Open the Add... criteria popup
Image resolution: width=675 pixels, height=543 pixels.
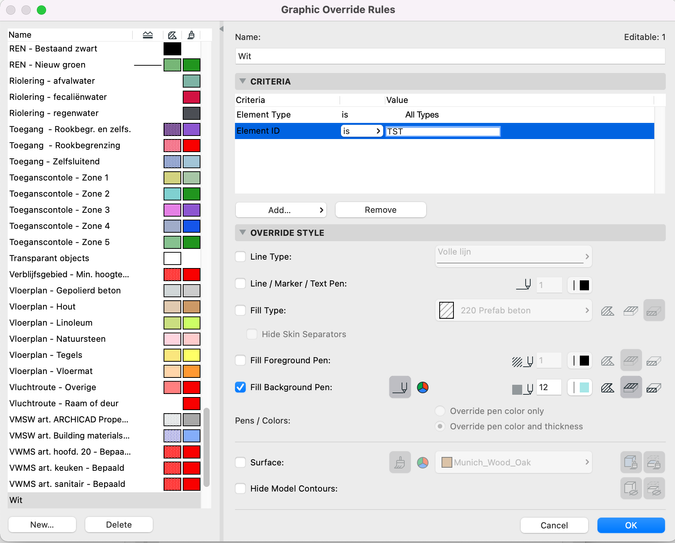click(281, 210)
